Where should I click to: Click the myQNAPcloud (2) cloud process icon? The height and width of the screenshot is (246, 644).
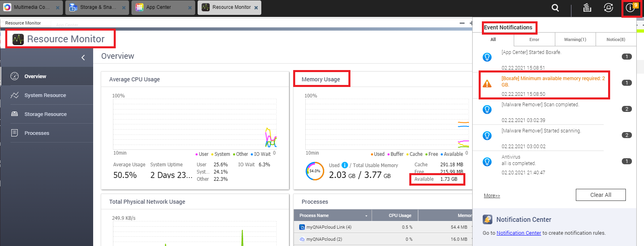pos(302,239)
